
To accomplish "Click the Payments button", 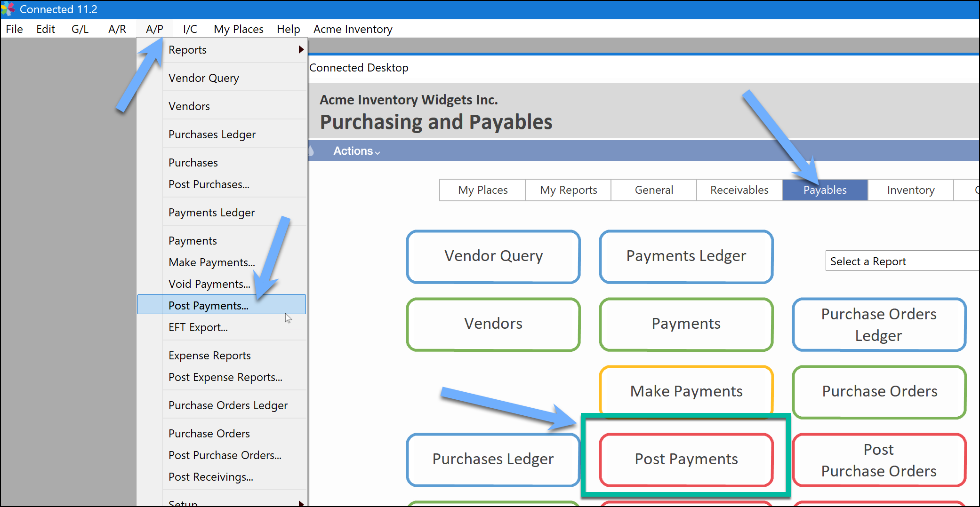I will pos(686,324).
